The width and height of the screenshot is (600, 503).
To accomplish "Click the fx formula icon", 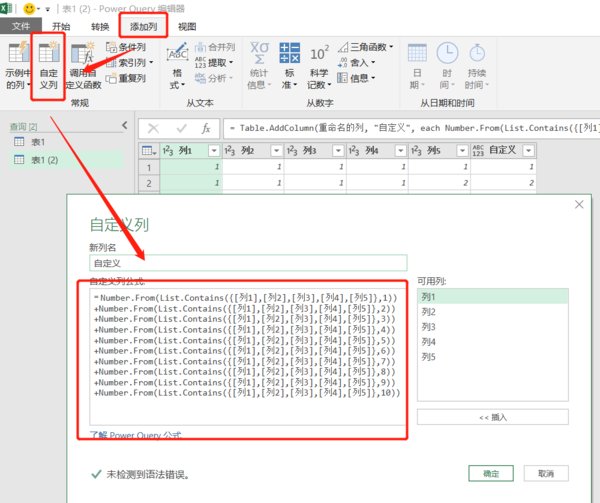I will pyautogui.click(x=206, y=128).
